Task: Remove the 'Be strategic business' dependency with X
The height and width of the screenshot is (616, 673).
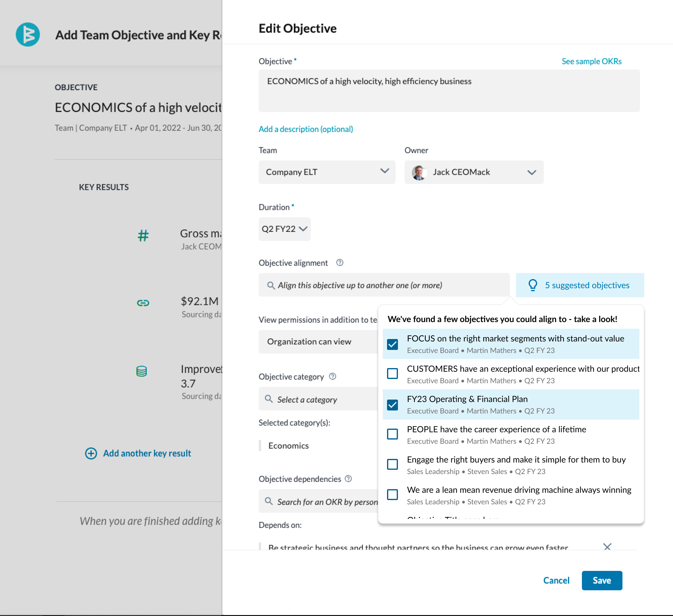Action: pyautogui.click(x=607, y=547)
